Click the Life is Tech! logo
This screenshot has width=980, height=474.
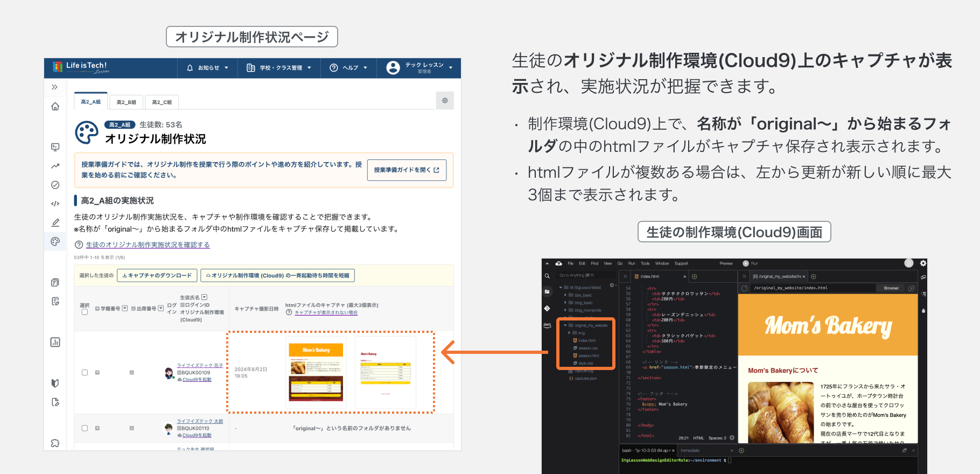point(81,67)
